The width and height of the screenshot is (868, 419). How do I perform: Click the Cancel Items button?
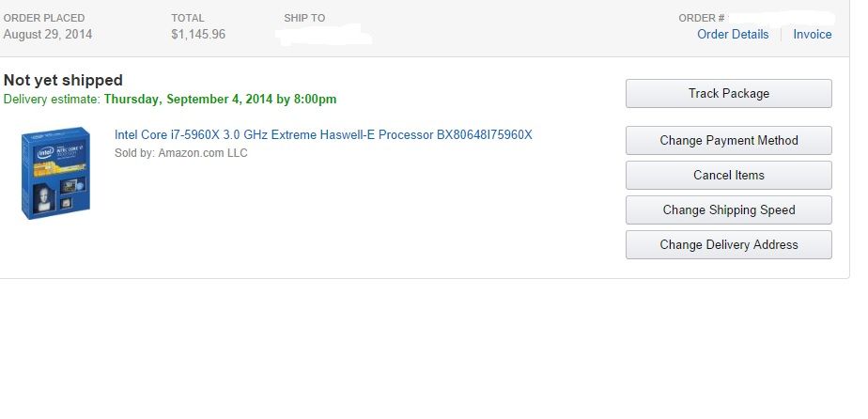click(x=729, y=176)
